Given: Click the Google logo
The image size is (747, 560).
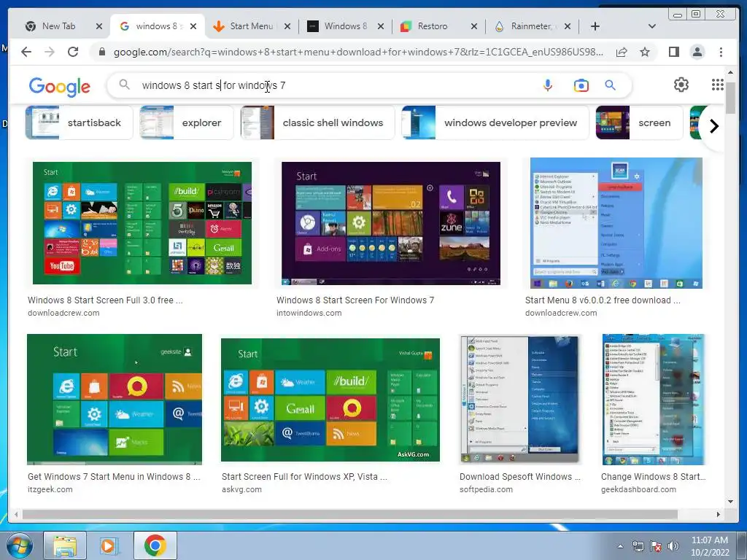Looking at the screenshot, I should pyautogui.click(x=60, y=86).
